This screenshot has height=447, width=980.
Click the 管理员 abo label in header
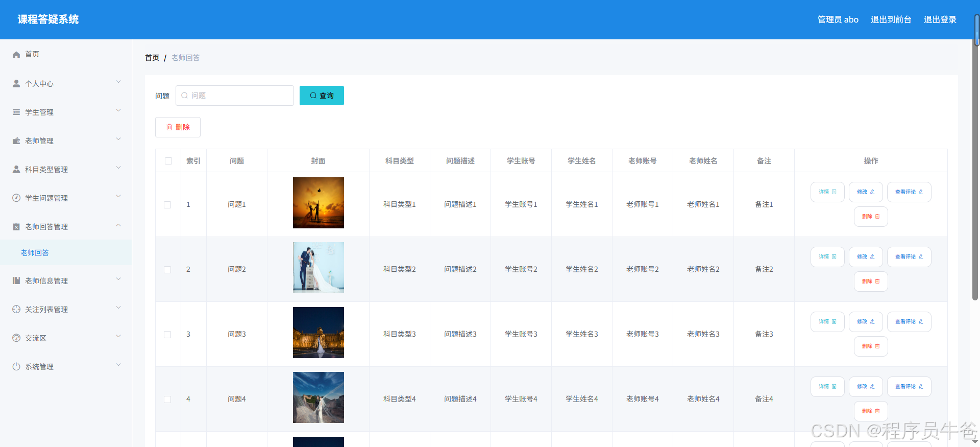pyautogui.click(x=838, y=19)
